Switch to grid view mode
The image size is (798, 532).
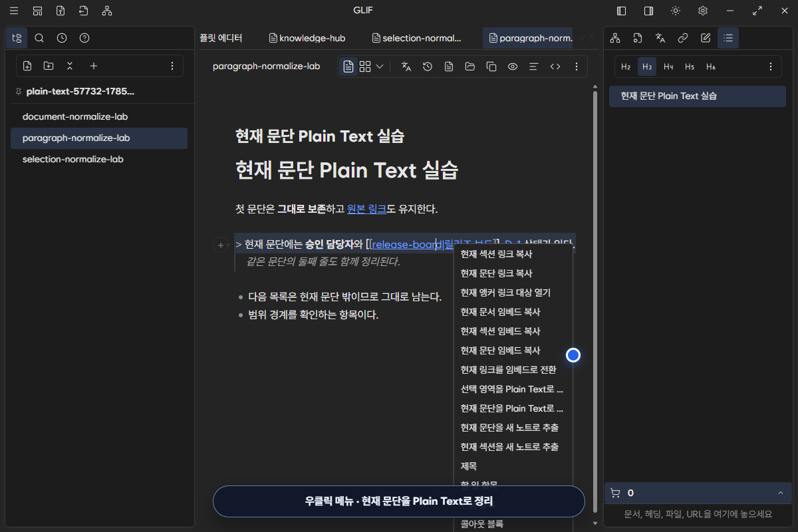[x=365, y=66]
